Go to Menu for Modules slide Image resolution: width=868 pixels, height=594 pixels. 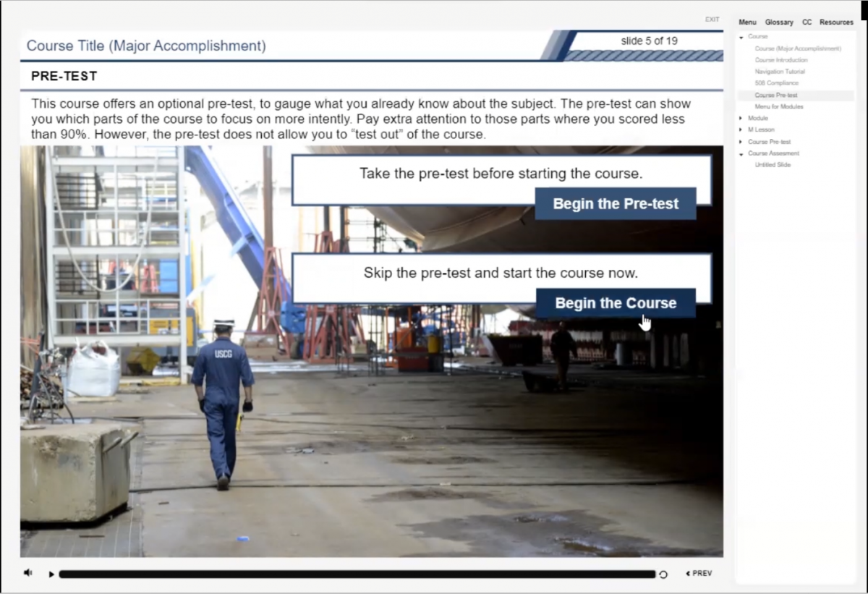(779, 106)
